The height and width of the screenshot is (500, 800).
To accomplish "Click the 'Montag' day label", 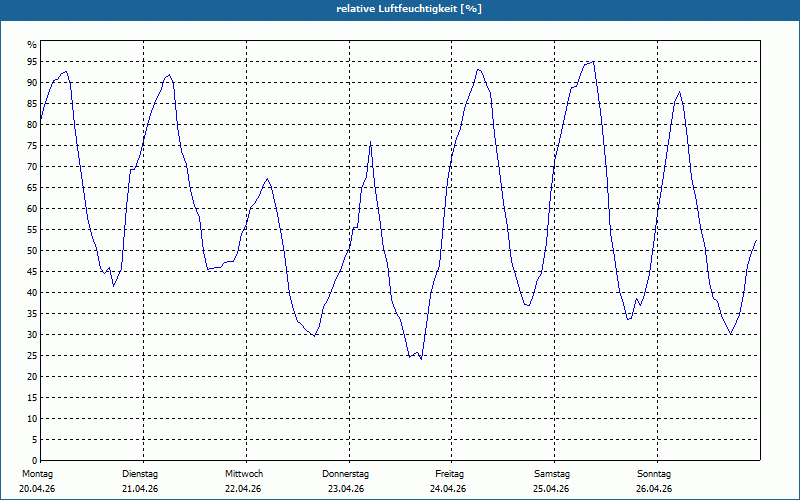I will (x=37, y=474).
